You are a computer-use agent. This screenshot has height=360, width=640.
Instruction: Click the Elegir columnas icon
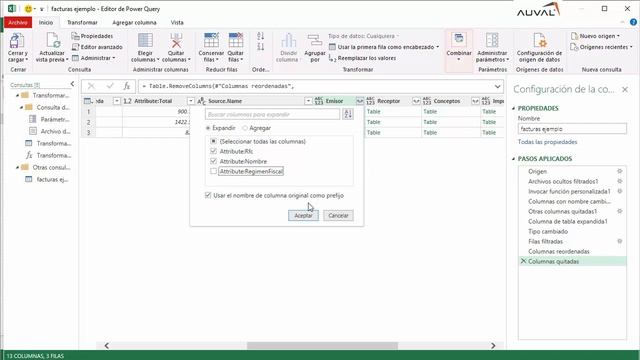click(145, 41)
